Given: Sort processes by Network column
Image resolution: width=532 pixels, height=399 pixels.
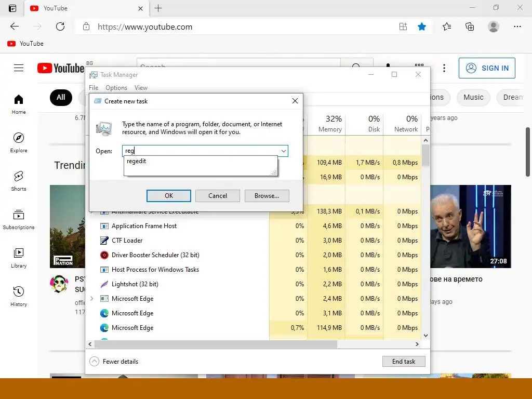Looking at the screenshot, I should pyautogui.click(x=403, y=124).
